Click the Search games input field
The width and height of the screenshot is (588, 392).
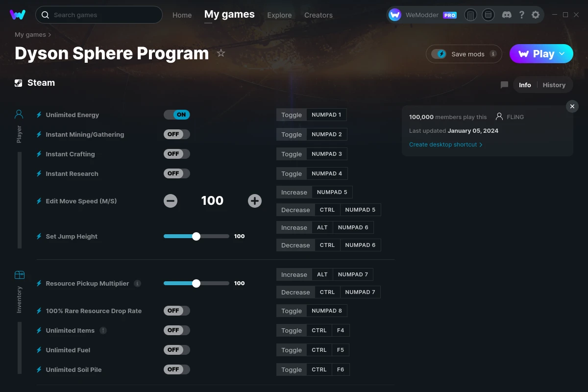(98, 15)
